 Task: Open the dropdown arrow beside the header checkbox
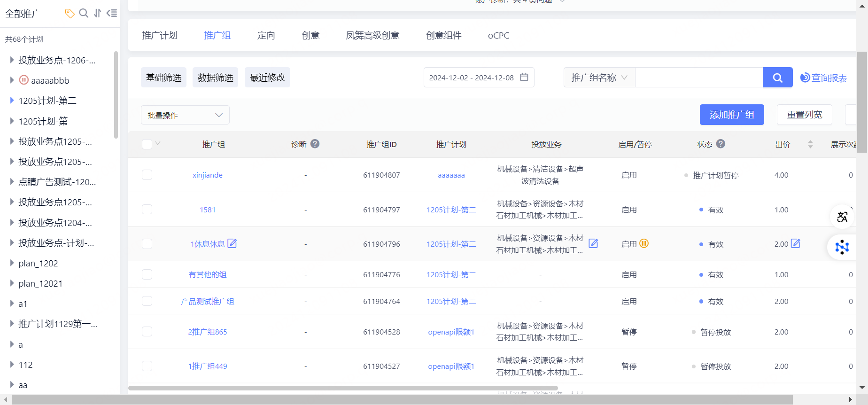(158, 143)
